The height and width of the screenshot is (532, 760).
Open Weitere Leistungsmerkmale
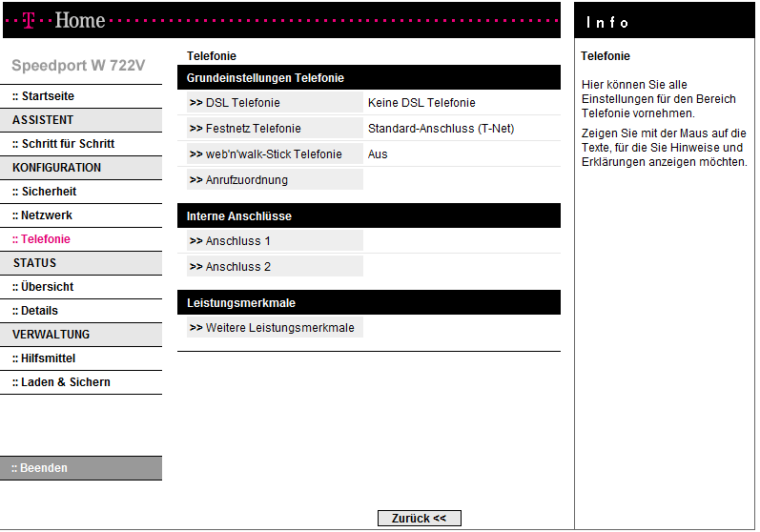point(279,328)
